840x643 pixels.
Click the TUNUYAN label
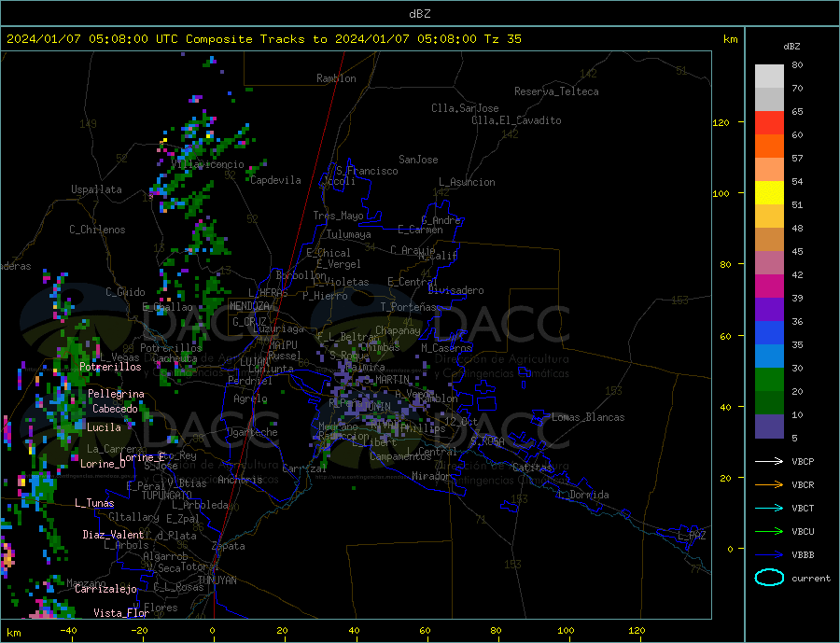tap(217, 580)
